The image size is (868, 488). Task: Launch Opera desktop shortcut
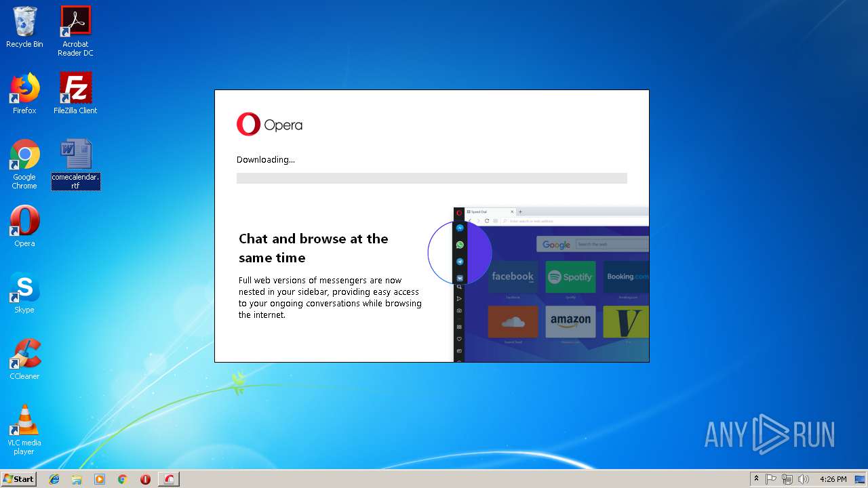coord(24,226)
